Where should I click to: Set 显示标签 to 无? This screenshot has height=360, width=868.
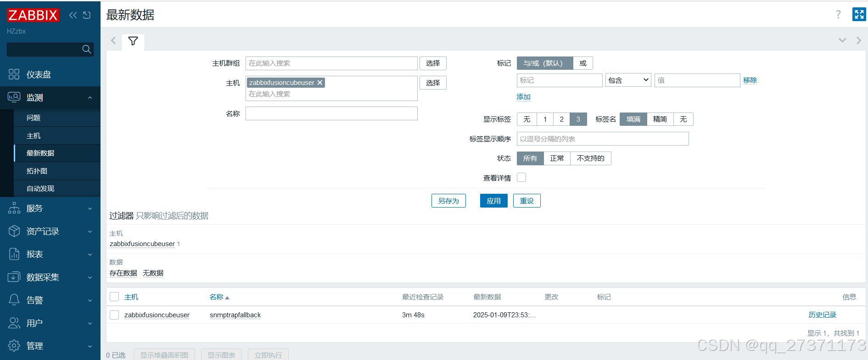coord(527,119)
